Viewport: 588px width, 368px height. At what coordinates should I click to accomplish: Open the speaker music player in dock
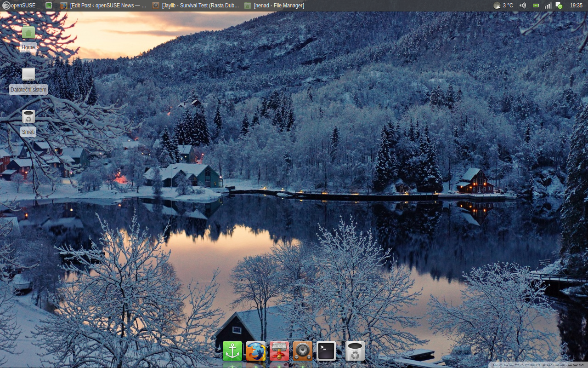click(303, 351)
